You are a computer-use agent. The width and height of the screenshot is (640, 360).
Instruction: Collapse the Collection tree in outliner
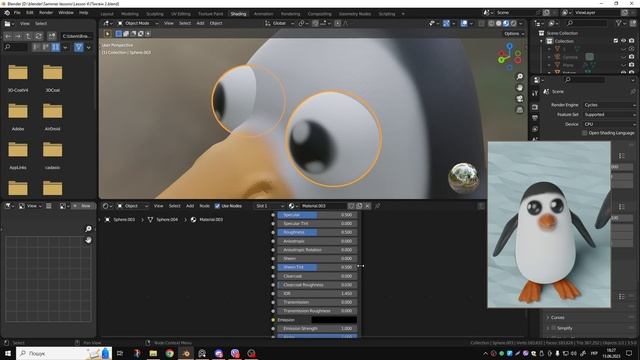coord(542,41)
